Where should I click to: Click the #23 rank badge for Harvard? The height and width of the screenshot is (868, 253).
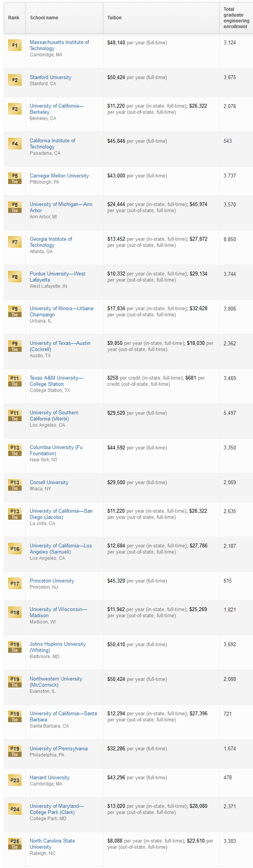click(x=15, y=780)
